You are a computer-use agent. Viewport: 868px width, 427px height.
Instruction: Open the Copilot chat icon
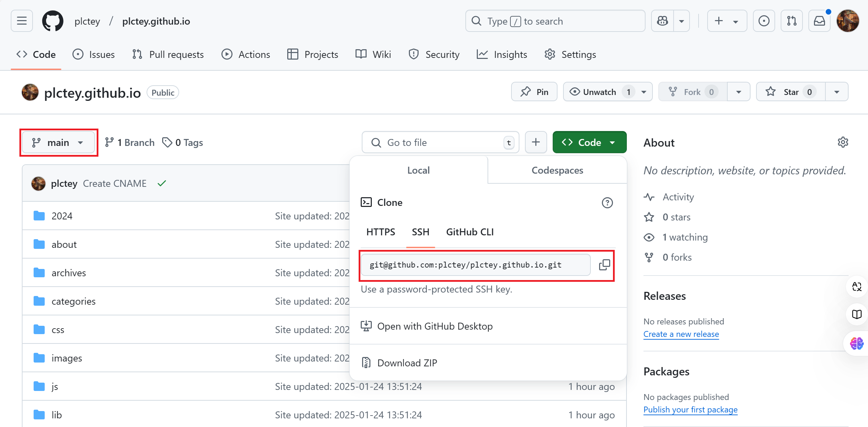663,21
